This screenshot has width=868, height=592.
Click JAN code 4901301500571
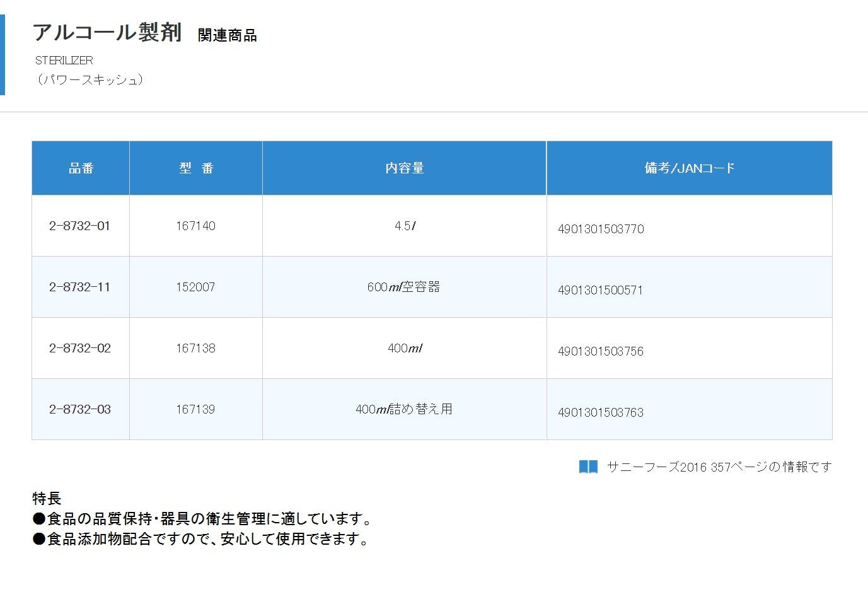click(x=600, y=290)
